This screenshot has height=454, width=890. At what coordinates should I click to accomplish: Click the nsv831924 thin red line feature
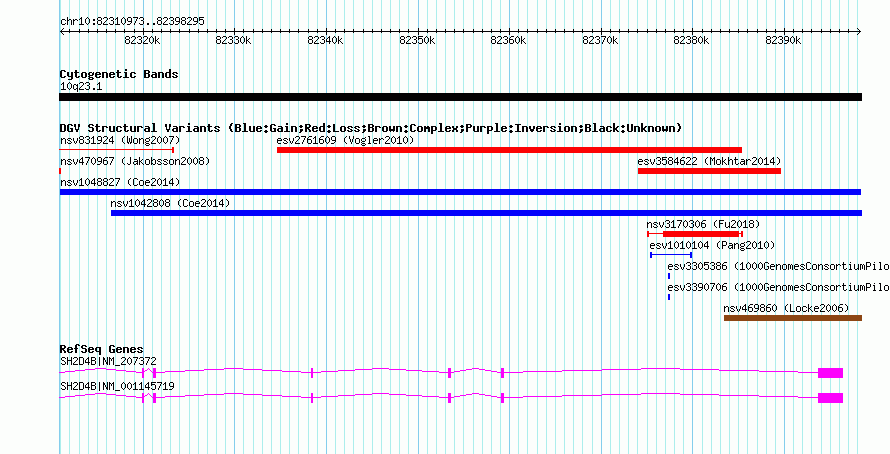116,150
